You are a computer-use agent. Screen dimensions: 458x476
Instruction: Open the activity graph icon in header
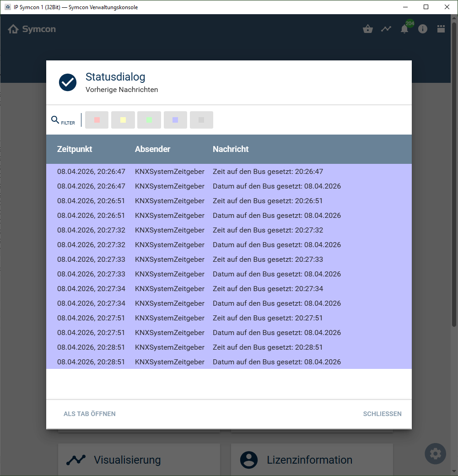[386, 29]
